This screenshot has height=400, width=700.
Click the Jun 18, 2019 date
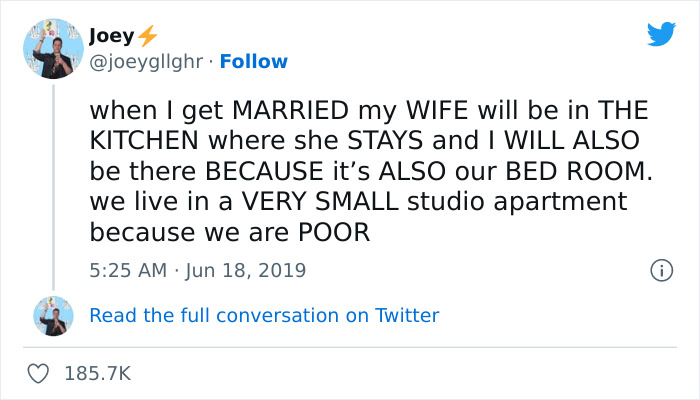pos(246,270)
